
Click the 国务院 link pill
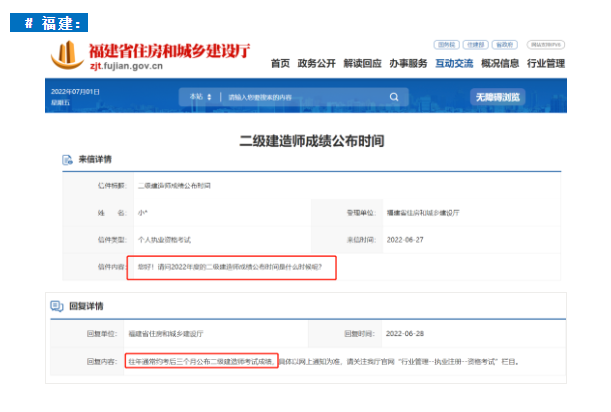pyautogui.click(x=447, y=45)
